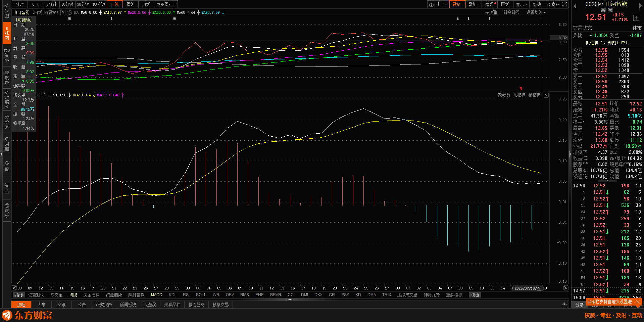Open 复权 dropdown menu

pos(458,4)
